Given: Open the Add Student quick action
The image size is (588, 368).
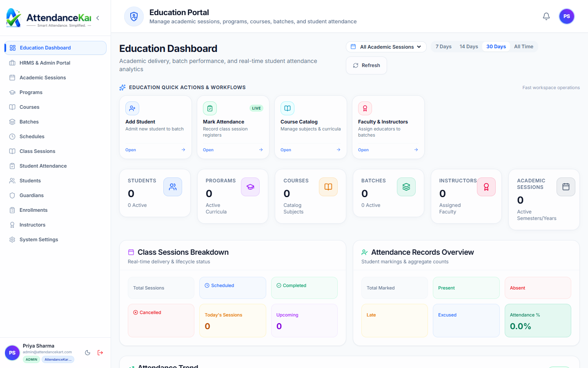Looking at the screenshot, I should coord(155,127).
